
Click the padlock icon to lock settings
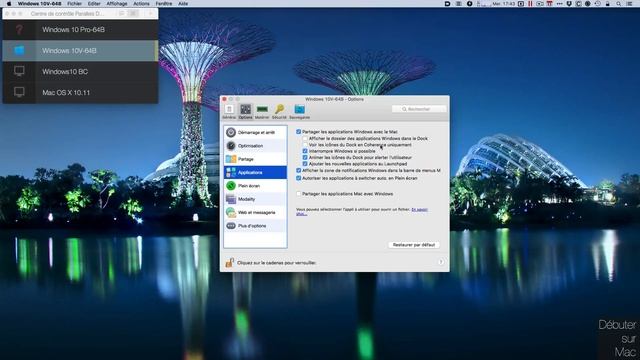pyautogui.click(x=229, y=262)
